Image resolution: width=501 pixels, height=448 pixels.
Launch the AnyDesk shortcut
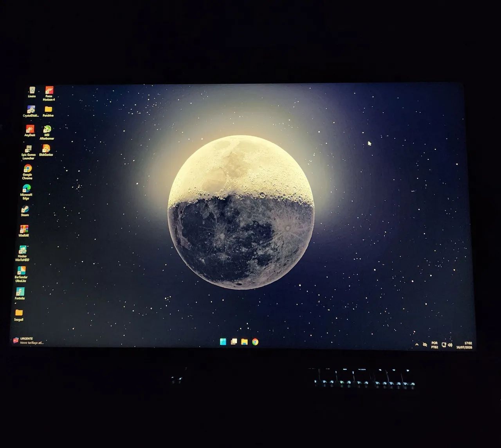30,131
